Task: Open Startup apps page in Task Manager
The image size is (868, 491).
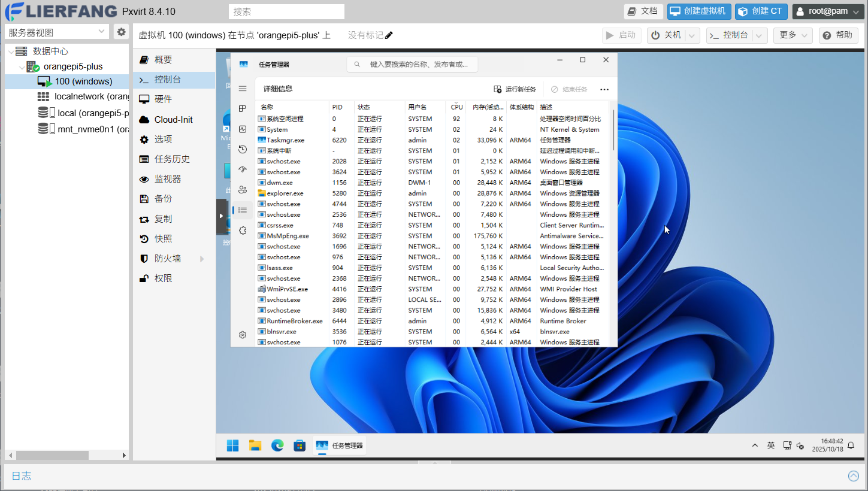Action: (x=243, y=169)
